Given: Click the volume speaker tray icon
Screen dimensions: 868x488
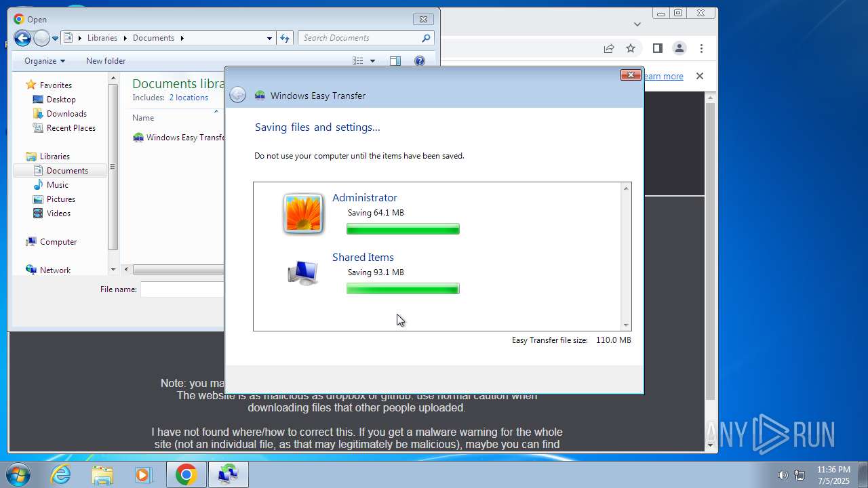Looking at the screenshot, I should [783, 475].
